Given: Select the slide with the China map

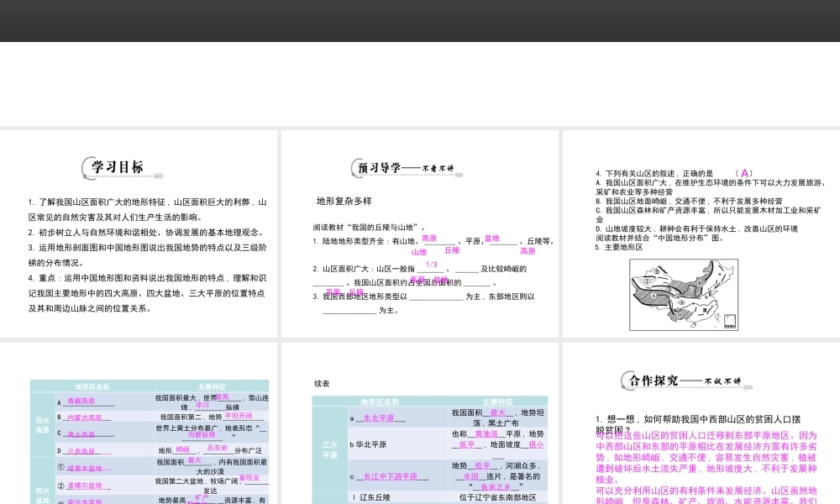Looking at the screenshot, I should [701, 234].
